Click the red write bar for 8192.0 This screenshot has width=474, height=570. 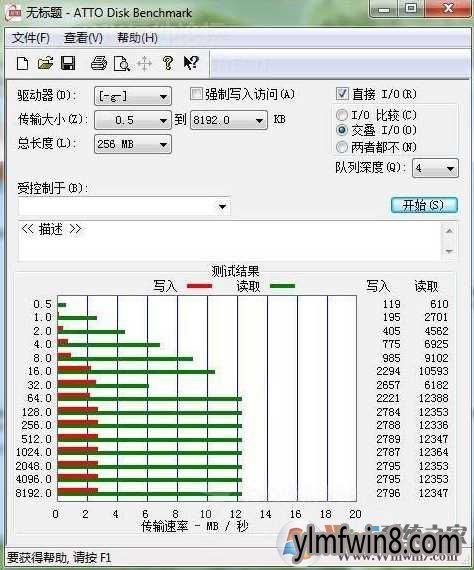point(78,491)
